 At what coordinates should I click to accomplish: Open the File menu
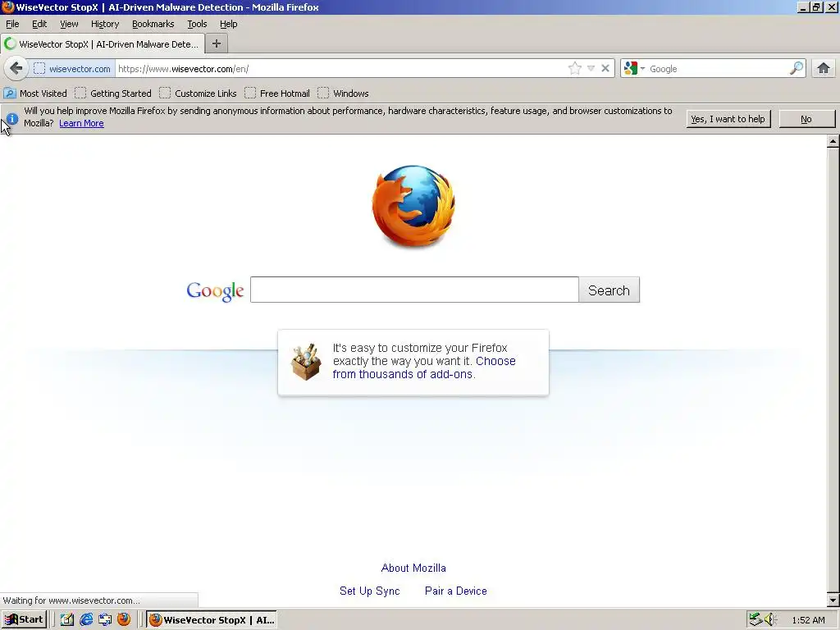tap(12, 24)
